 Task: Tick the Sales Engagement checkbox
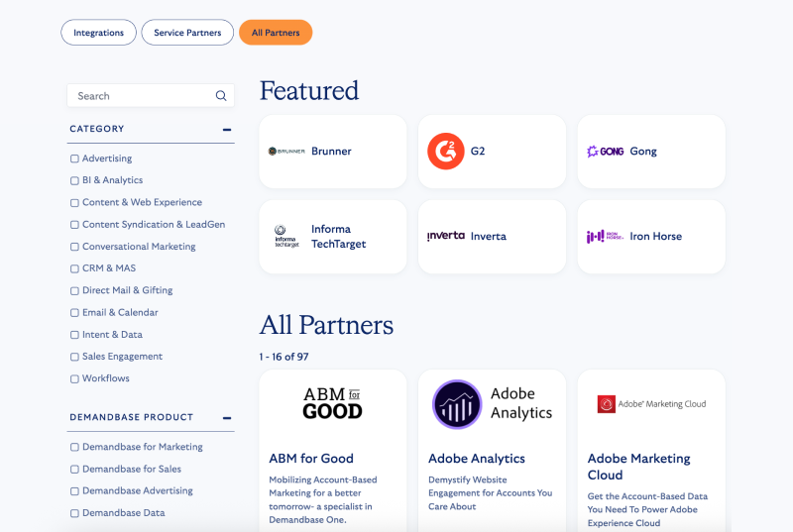74,357
